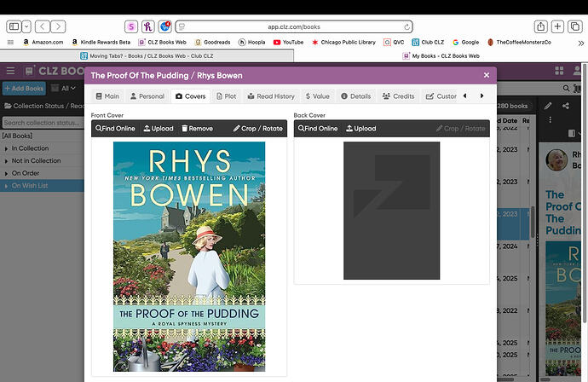Upload a back cover image
588x382 pixels.
(x=361, y=129)
